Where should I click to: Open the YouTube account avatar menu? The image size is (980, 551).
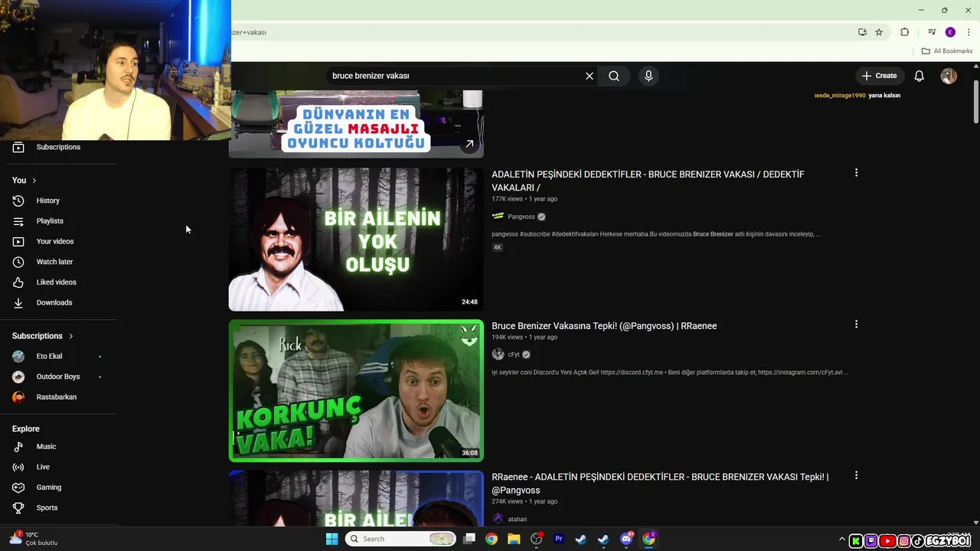pyautogui.click(x=949, y=76)
